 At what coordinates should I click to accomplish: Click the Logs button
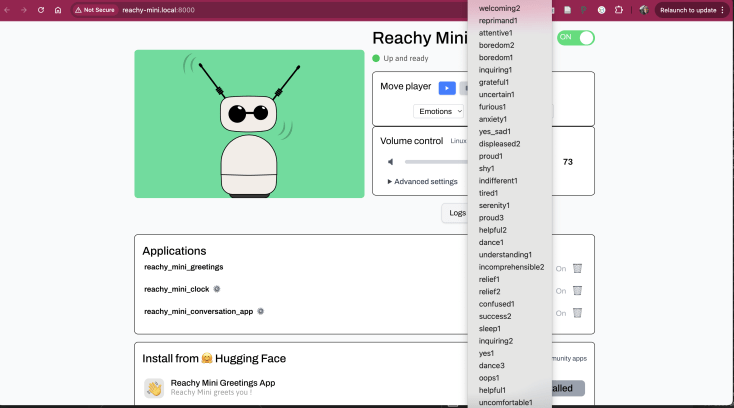456,212
